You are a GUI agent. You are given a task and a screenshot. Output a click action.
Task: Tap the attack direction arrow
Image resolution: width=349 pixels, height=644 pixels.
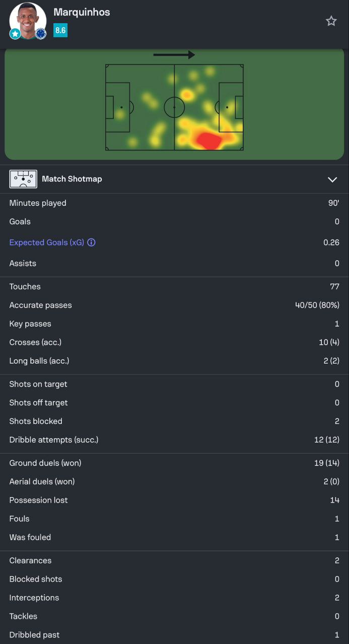(x=174, y=55)
